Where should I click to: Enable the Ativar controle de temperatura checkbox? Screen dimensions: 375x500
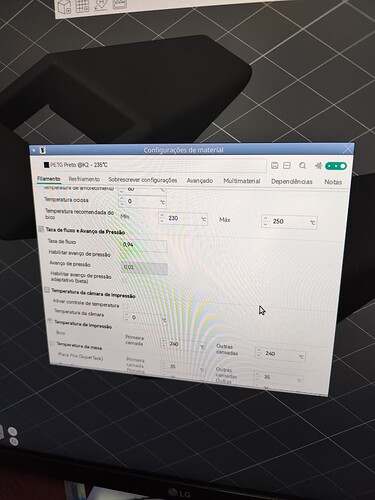[126, 306]
